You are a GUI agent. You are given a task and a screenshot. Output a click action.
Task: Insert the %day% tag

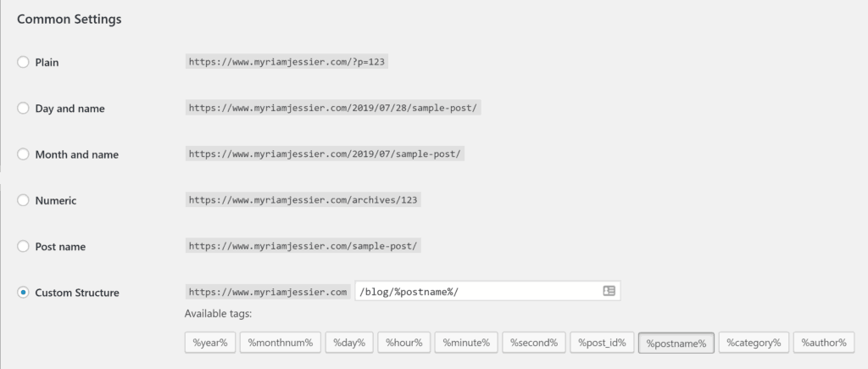pyautogui.click(x=349, y=343)
